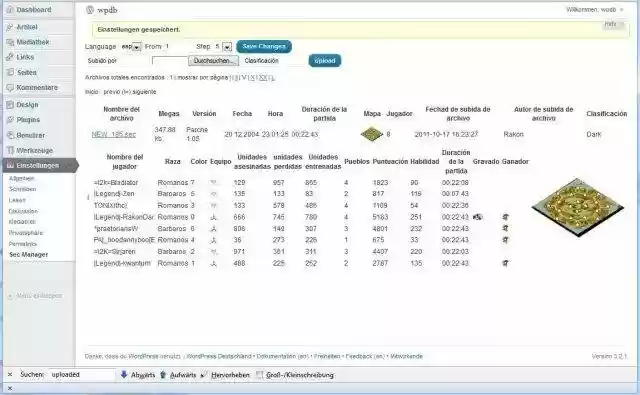Toggle the Hervorheben highlight option
This screenshot has width=640, height=395.
[225, 375]
